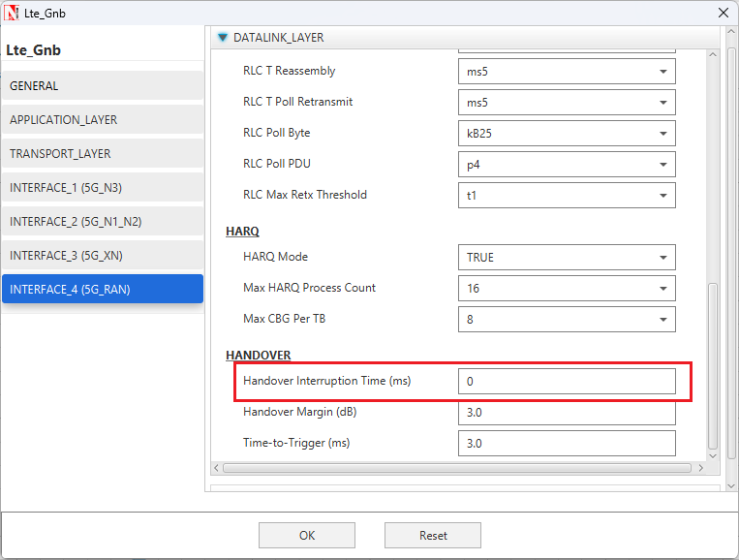Select the INTERFACE_4 (5G_RAN) tab

click(x=103, y=289)
